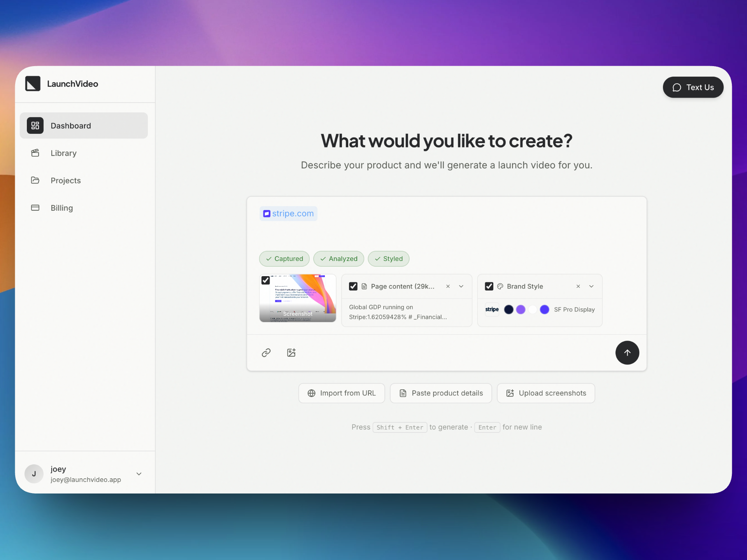Viewport: 747px width, 560px height.
Task: Remove the Page content card
Action: 448,286
